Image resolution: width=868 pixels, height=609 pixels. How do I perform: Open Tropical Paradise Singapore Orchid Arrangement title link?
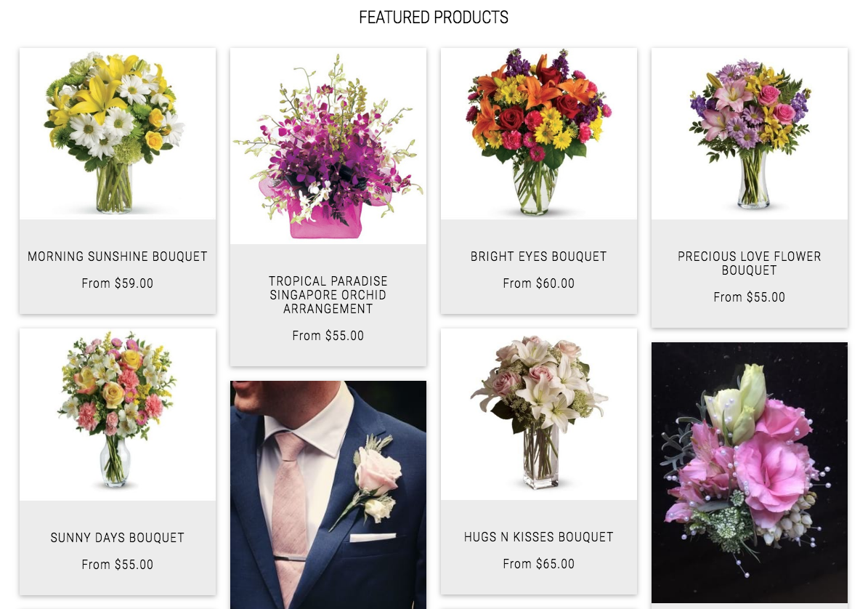tap(328, 295)
